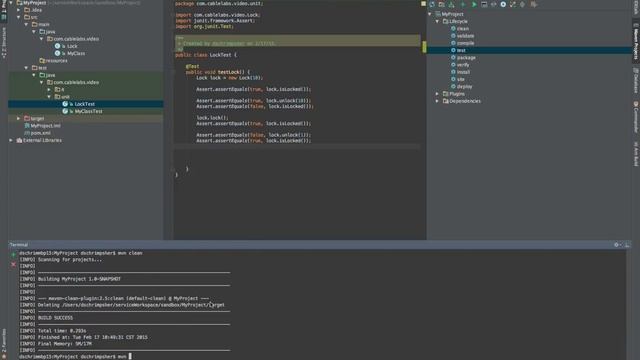640x360 pixels.
Task: Select the site lifecycle goal
Action: coord(460,80)
